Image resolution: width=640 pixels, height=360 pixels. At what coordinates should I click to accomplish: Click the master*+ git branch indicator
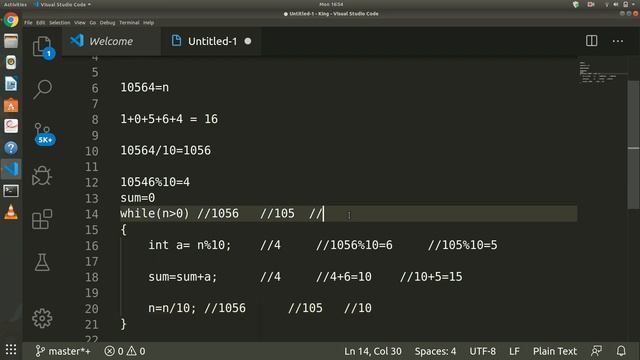[x=63, y=351]
